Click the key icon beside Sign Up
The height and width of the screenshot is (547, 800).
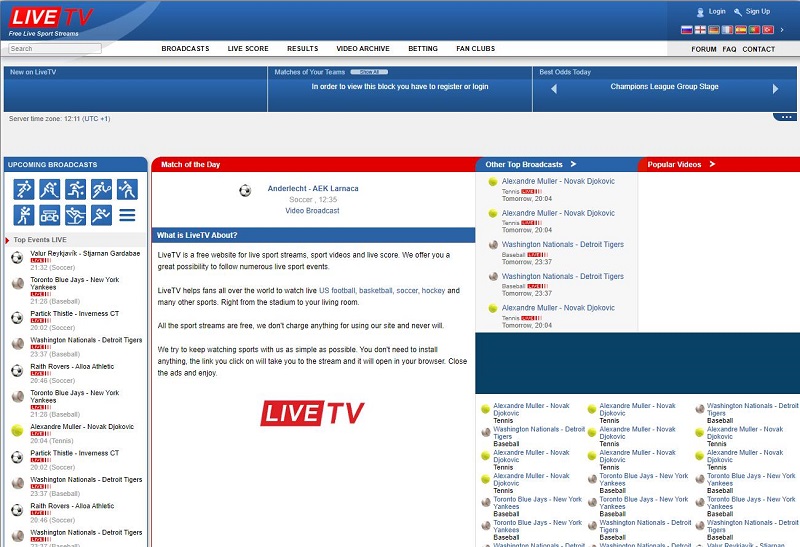(738, 12)
